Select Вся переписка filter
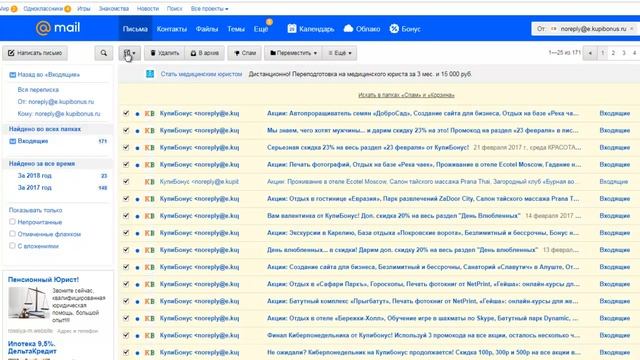640x360 pixels. point(38,89)
